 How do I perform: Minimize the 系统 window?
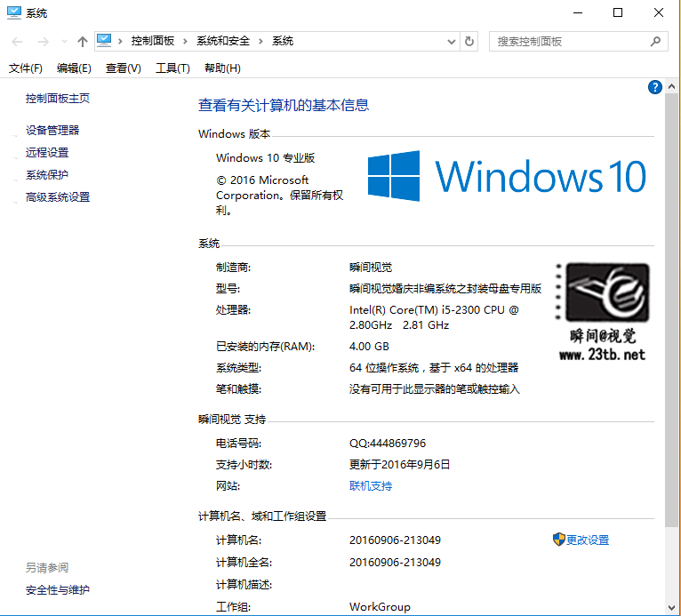click(578, 13)
